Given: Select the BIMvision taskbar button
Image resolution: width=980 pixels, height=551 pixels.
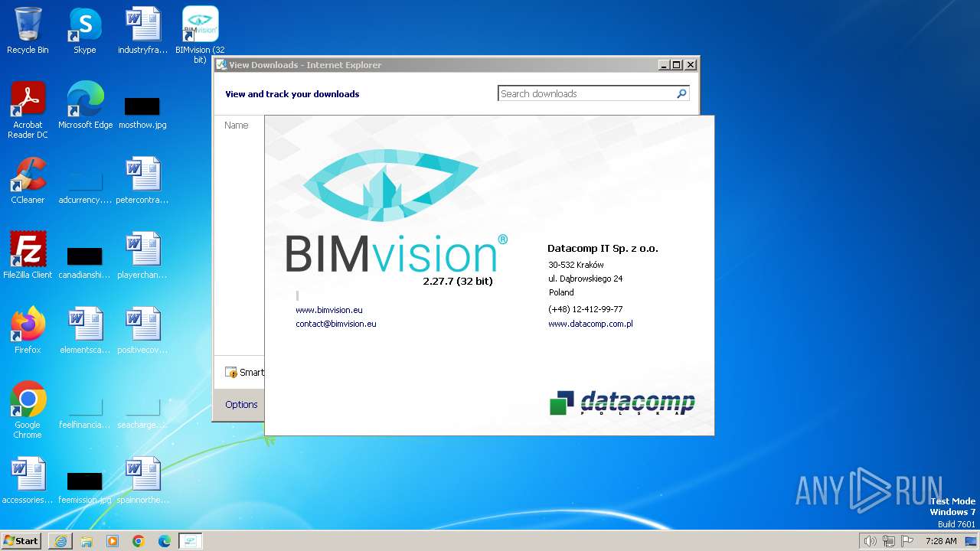Looking at the screenshot, I should (190, 541).
